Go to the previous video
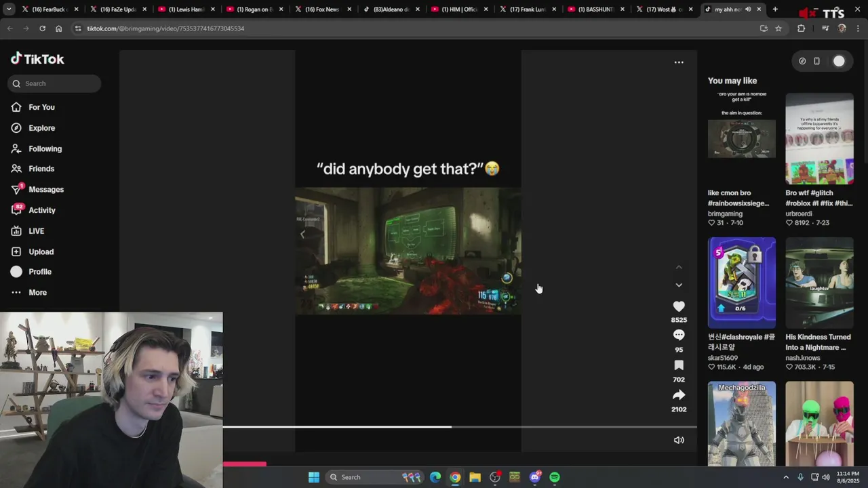This screenshot has width=868, height=488. [679, 267]
